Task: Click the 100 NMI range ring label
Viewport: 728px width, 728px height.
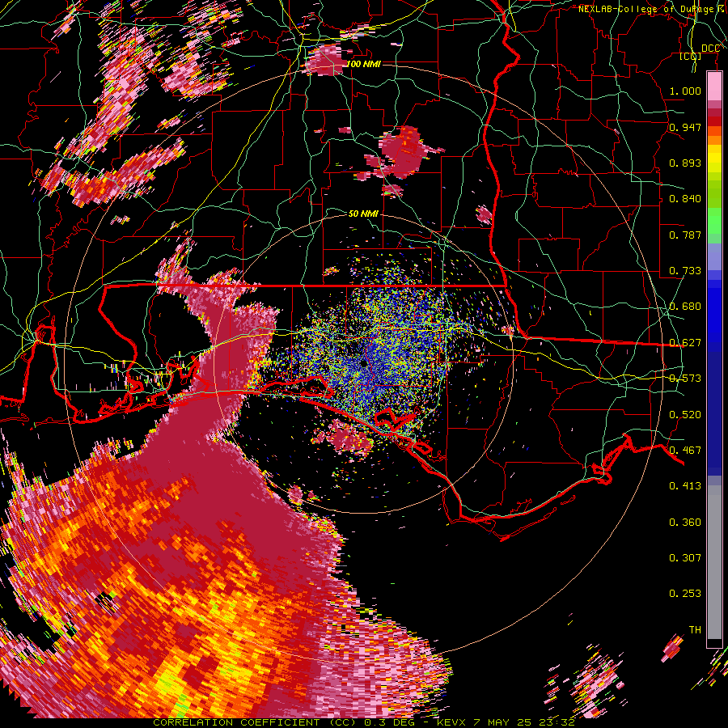Action: pyautogui.click(x=363, y=64)
